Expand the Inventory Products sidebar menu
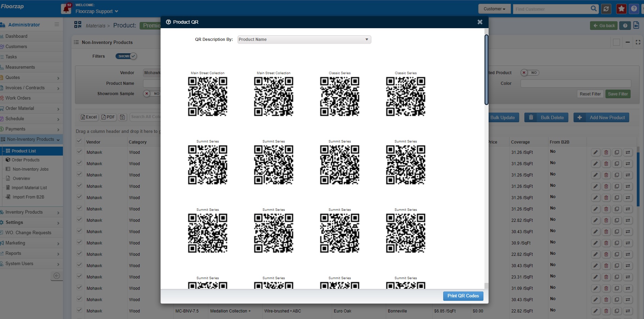The height and width of the screenshot is (319, 644). [31, 212]
